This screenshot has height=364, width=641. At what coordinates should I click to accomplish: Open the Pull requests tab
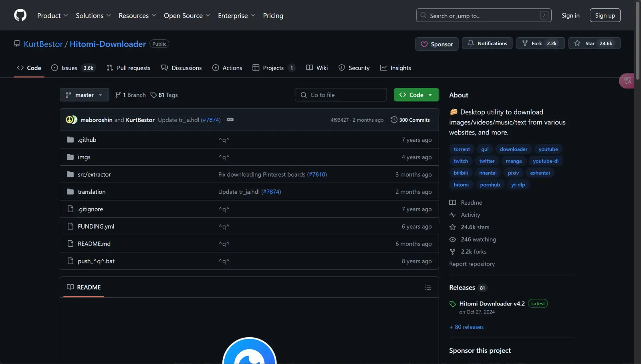(x=129, y=68)
